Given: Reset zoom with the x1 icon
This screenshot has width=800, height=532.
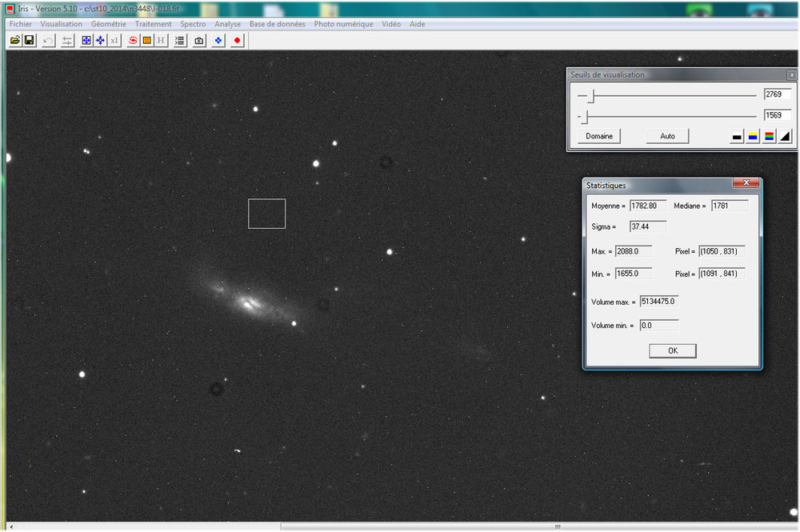Looking at the screenshot, I should (x=114, y=40).
